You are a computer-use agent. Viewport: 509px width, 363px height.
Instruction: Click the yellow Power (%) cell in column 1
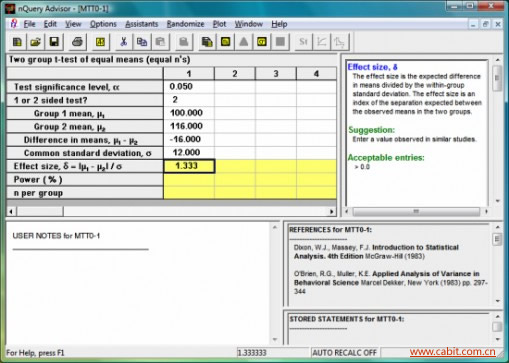(x=189, y=180)
